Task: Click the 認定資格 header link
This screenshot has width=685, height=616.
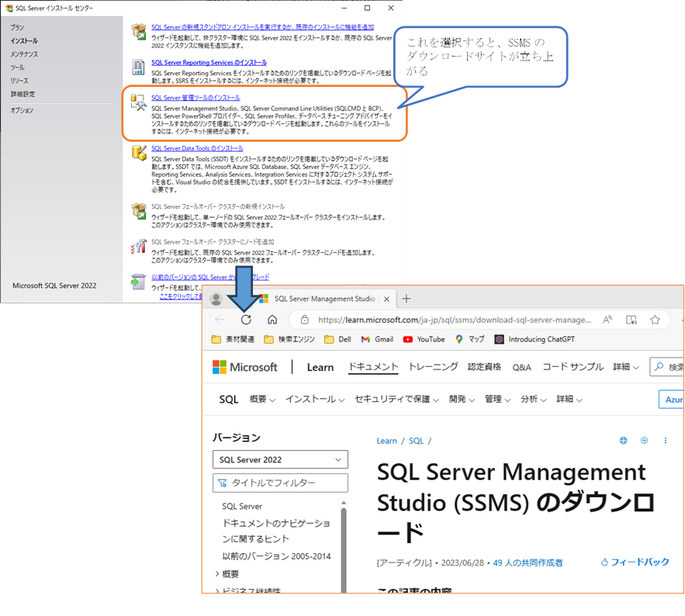Action: point(485,367)
